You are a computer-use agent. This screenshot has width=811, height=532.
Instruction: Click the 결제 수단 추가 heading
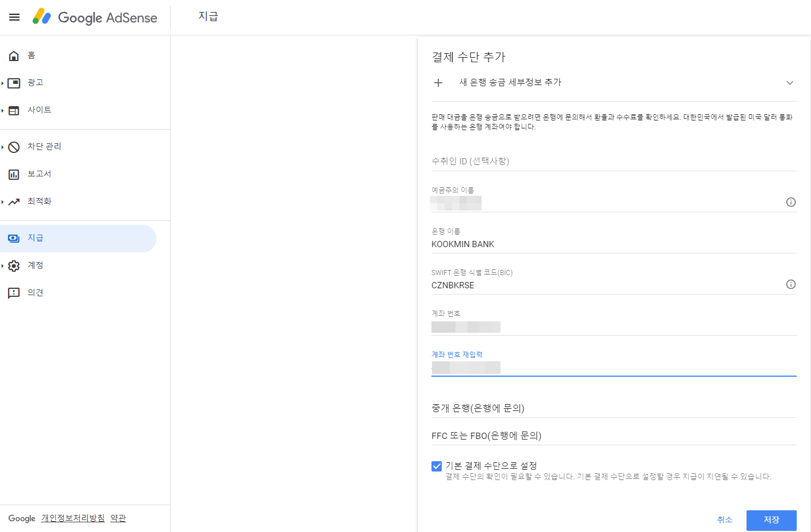point(469,57)
